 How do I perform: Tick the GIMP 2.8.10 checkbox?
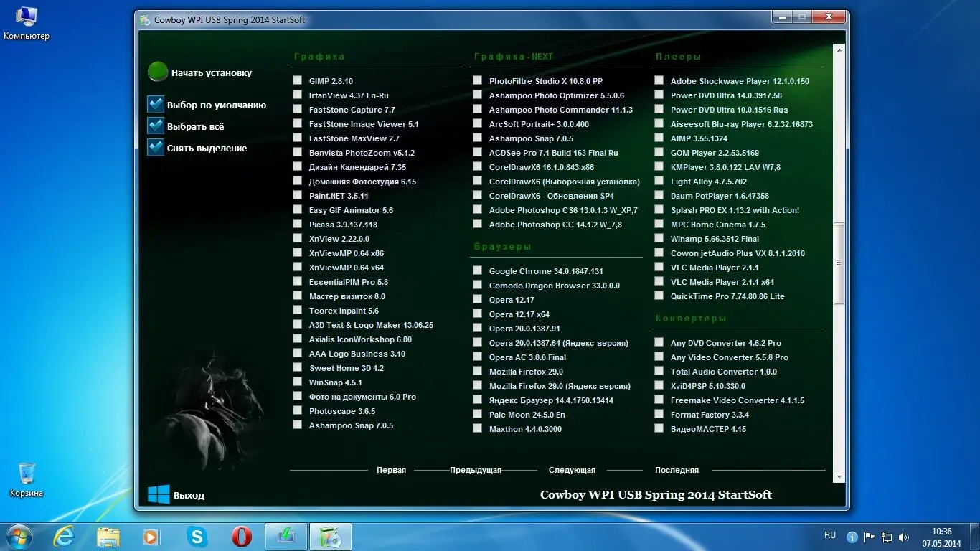tap(297, 80)
